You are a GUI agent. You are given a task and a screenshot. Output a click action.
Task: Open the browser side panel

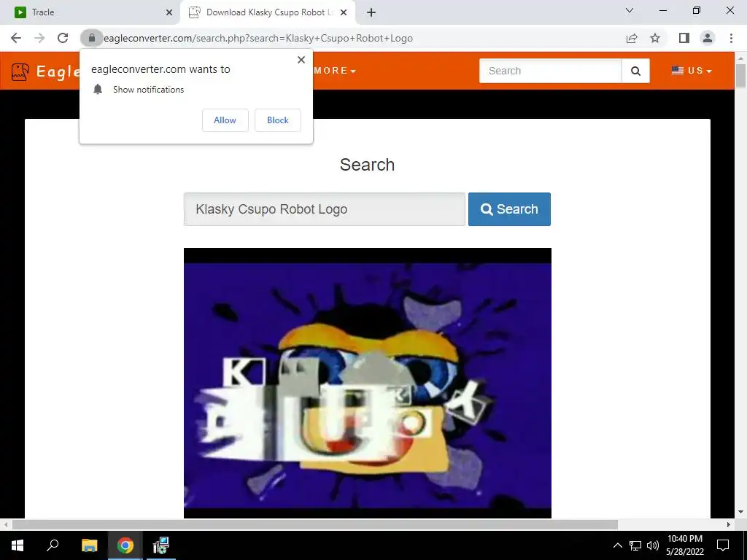pos(684,38)
